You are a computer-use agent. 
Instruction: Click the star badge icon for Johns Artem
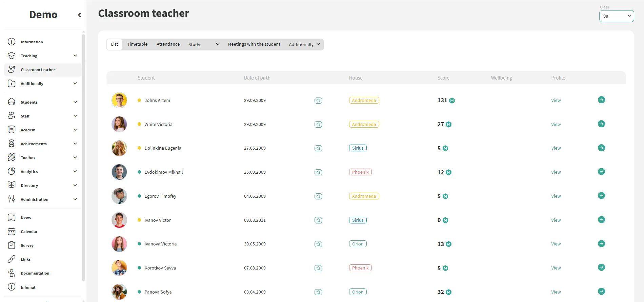tap(318, 101)
